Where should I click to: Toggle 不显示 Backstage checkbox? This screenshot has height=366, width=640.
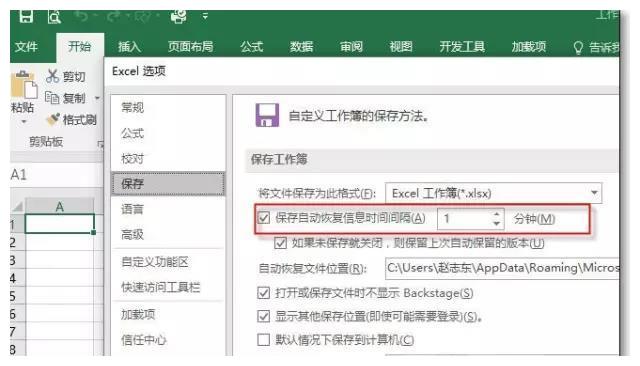pyautogui.click(x=264, y=293)
